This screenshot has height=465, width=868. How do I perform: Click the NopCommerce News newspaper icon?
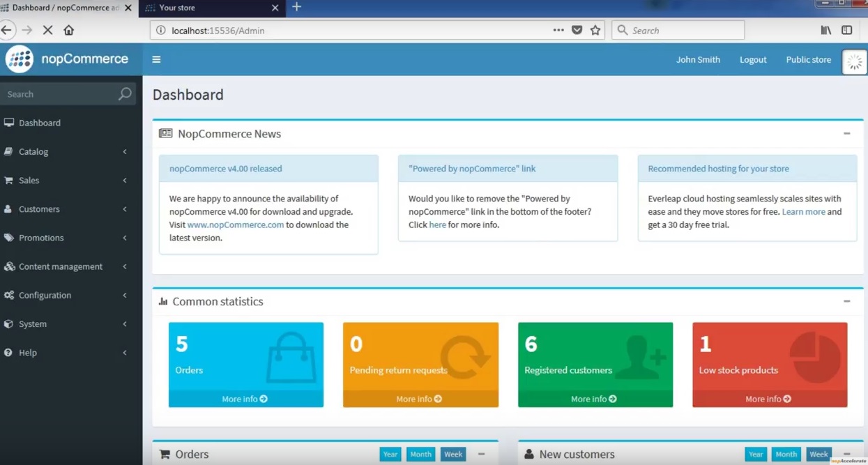tap(165, 133)
